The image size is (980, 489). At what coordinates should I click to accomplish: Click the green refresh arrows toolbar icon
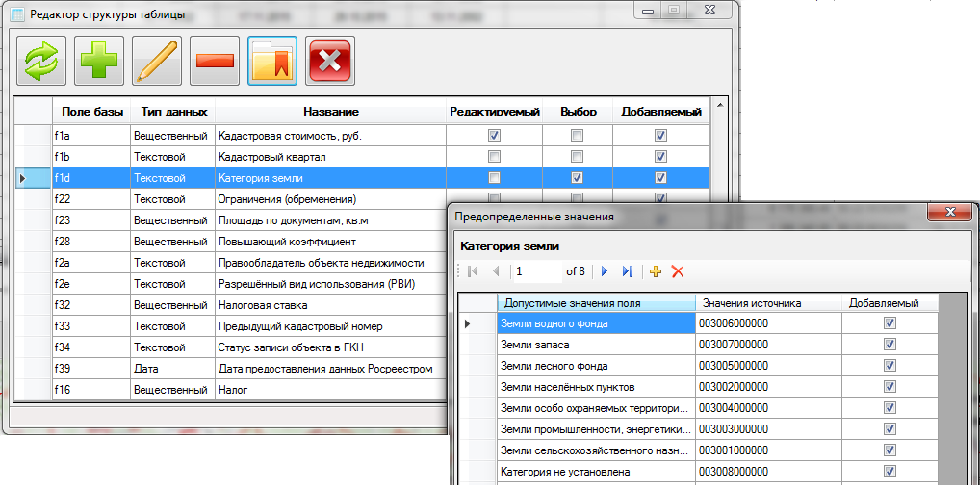[x=41, y=61]
